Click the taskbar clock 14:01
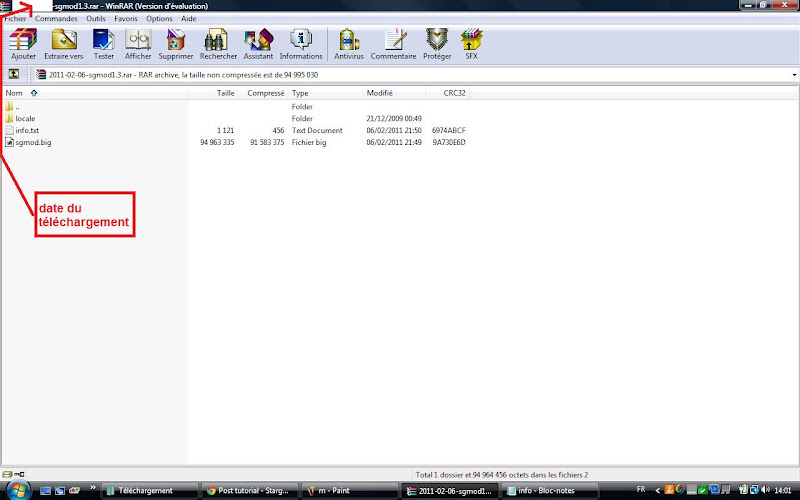This screenshot has height=500, width=800. (783, 490)
